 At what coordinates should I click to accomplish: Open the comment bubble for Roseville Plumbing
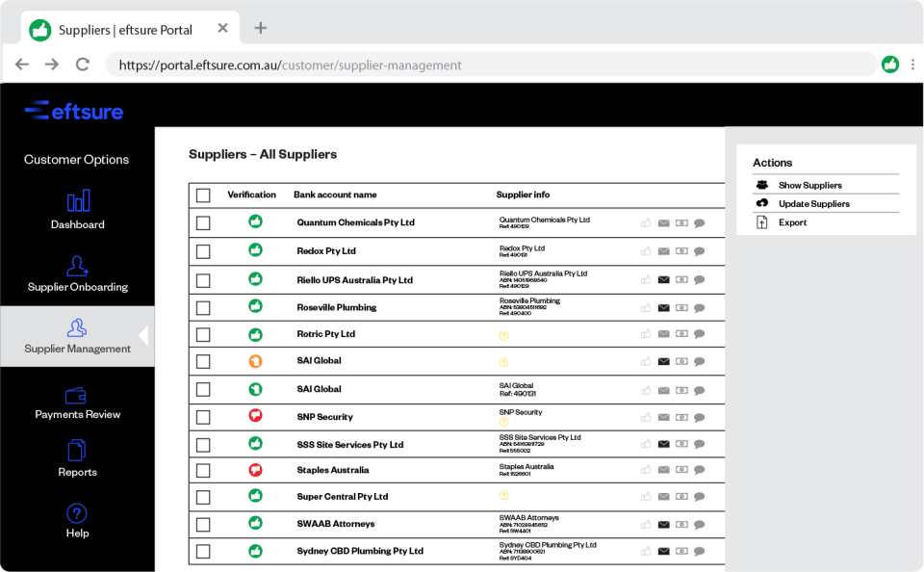(x=700, y=308)
